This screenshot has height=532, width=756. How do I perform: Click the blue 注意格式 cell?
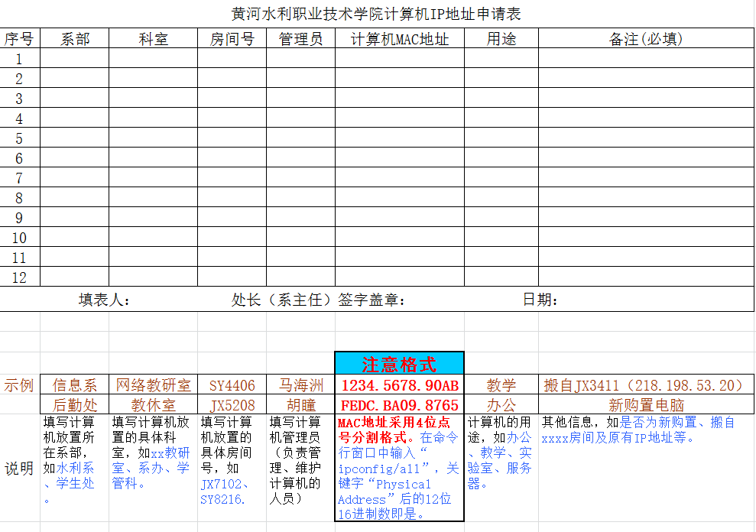pos(399,364)
